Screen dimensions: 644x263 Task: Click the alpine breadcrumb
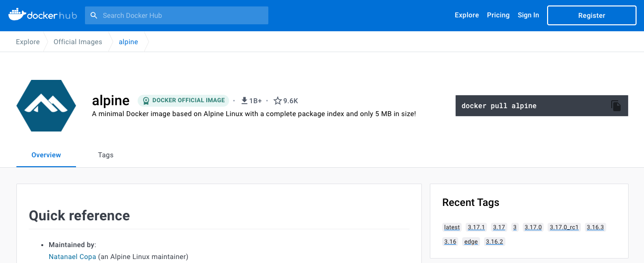pos(128,42)
